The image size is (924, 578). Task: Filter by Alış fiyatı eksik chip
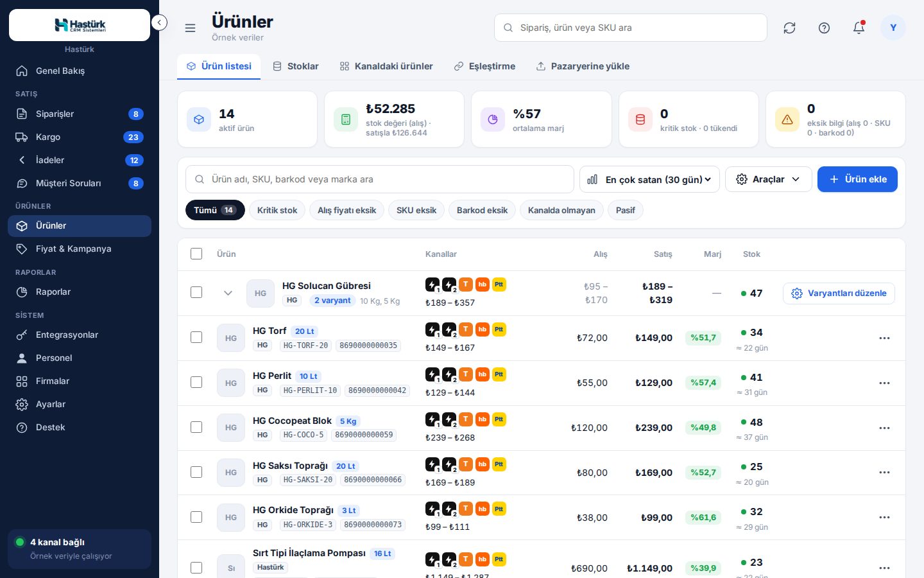[346, 210]
